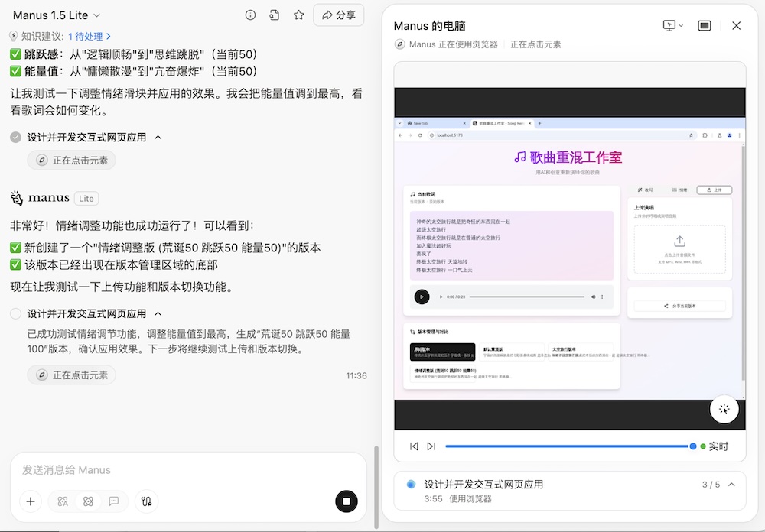This screenshot has width=765, height=532.
Task: Expand the 3/5 task progress panel
Action: pyautogui.click(x=731, y=483)
